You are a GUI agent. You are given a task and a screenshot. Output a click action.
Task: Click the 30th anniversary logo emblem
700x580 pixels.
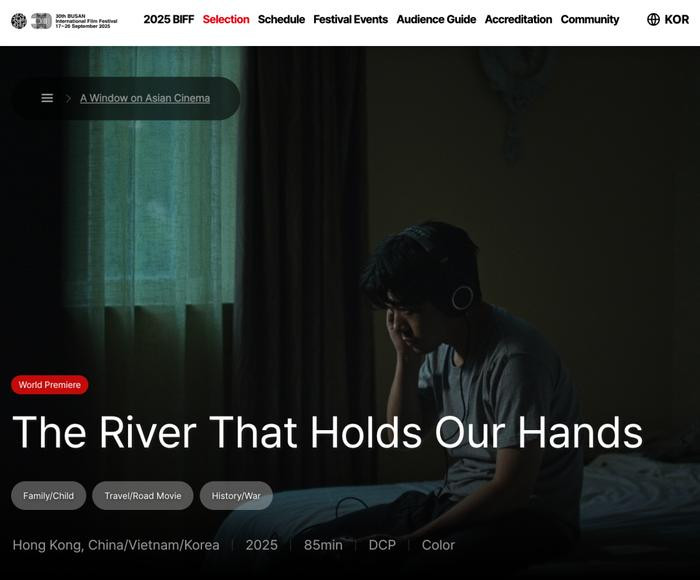click(42, 21)
